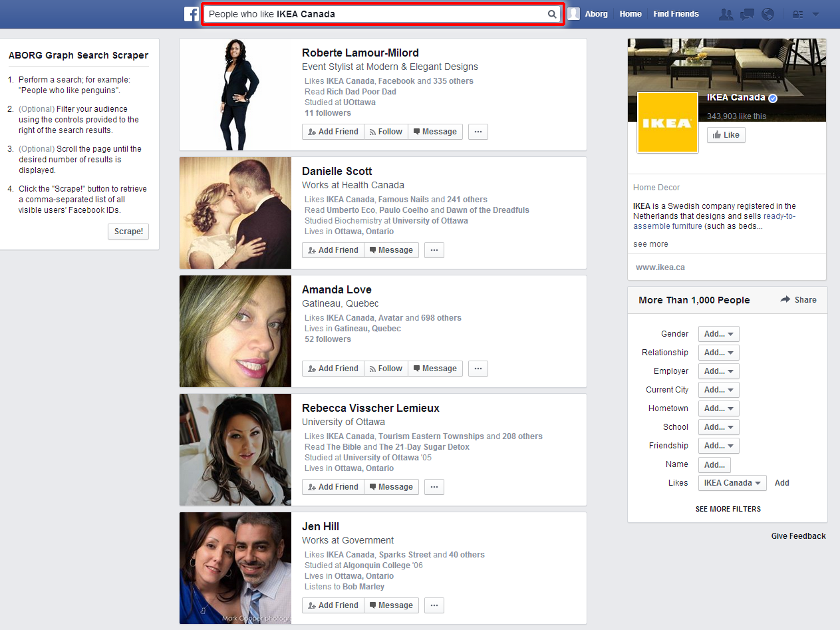Open Bob Marley link
This screenshot has width=840, height=630.
pos(363,587)
